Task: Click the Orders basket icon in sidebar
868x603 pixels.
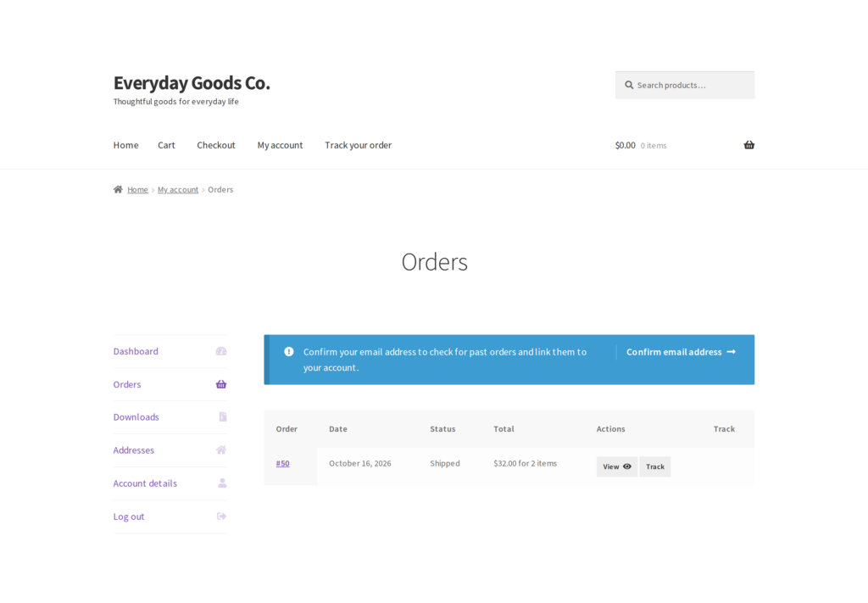Action: [x=221, y=384]
